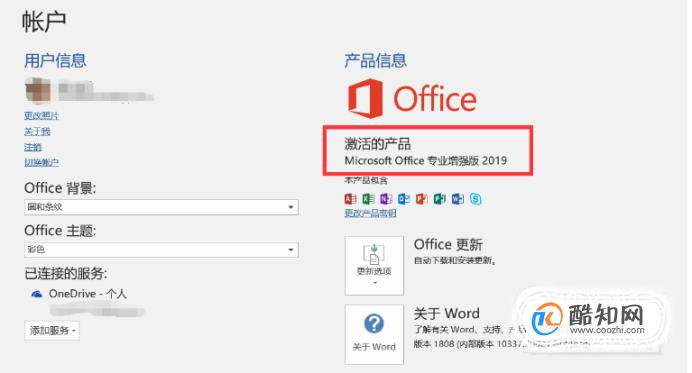This screenshot has height=373, width=692.
Task: Click the '已连接的服务:' label
Action: point(66,274)
